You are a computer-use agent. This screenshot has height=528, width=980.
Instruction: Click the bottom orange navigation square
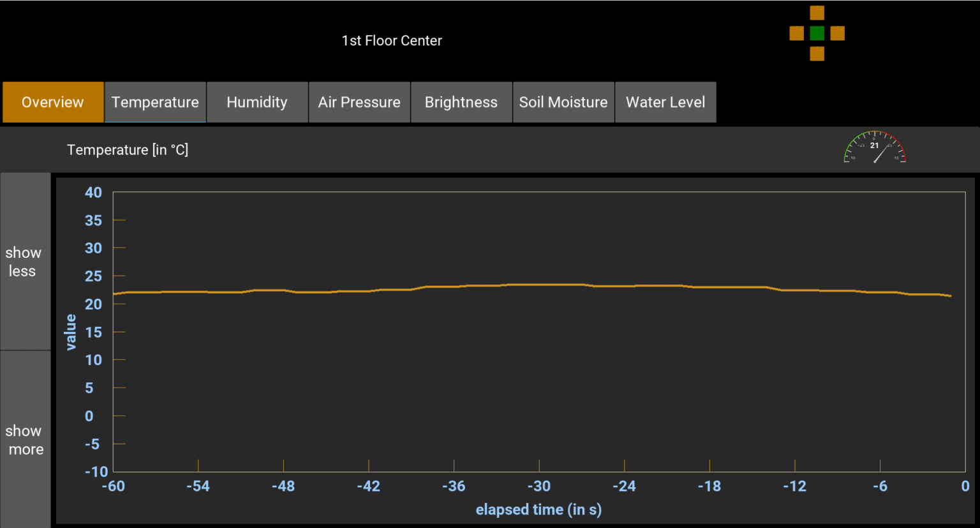pyautogui.click(x=817, y=54)
